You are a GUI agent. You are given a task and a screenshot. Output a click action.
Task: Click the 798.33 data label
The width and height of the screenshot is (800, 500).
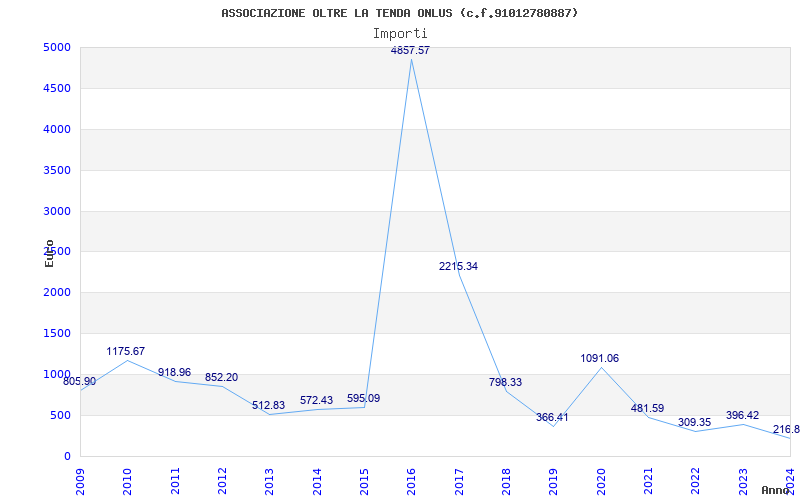point(505,382)
